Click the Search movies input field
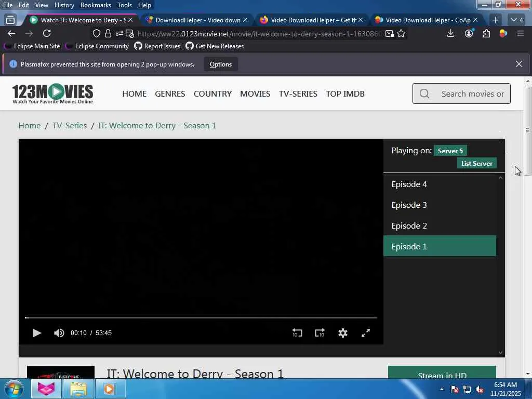The image size is (532, 399). click(x=461, y=94)
